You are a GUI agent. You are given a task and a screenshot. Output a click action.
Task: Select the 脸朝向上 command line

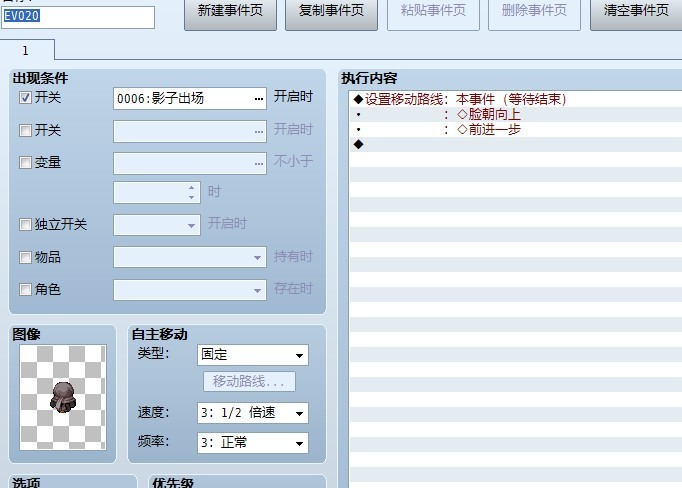coord(515,114)
